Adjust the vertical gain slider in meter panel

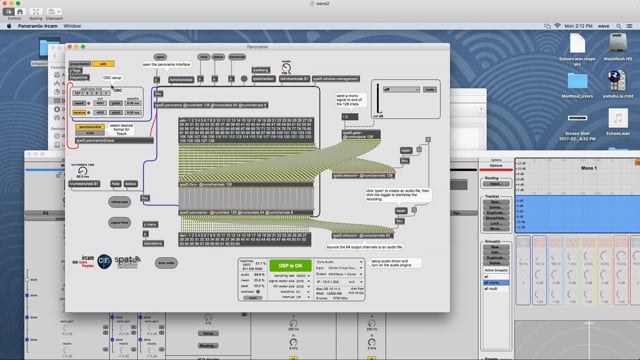point(378,98)
